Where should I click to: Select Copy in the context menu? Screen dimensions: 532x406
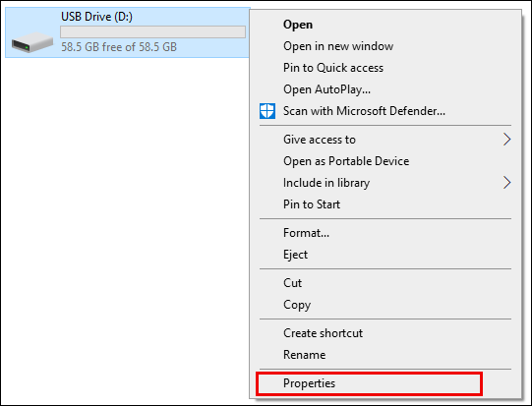[385, 305]
